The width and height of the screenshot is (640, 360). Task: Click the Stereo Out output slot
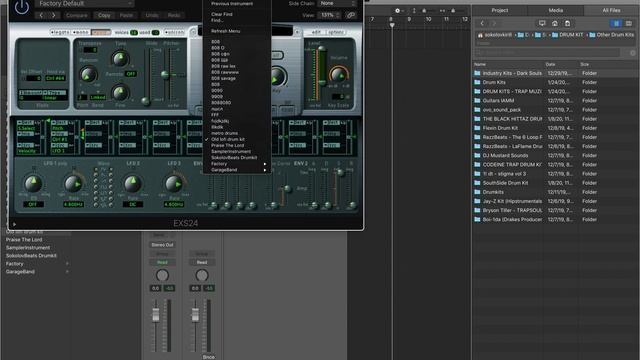coord(162,245)
